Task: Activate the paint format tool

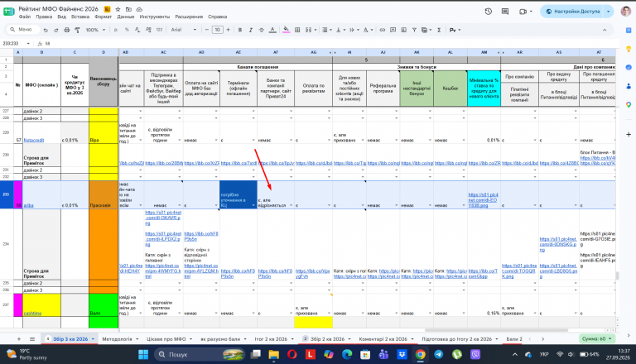Action: coord(77,30)
